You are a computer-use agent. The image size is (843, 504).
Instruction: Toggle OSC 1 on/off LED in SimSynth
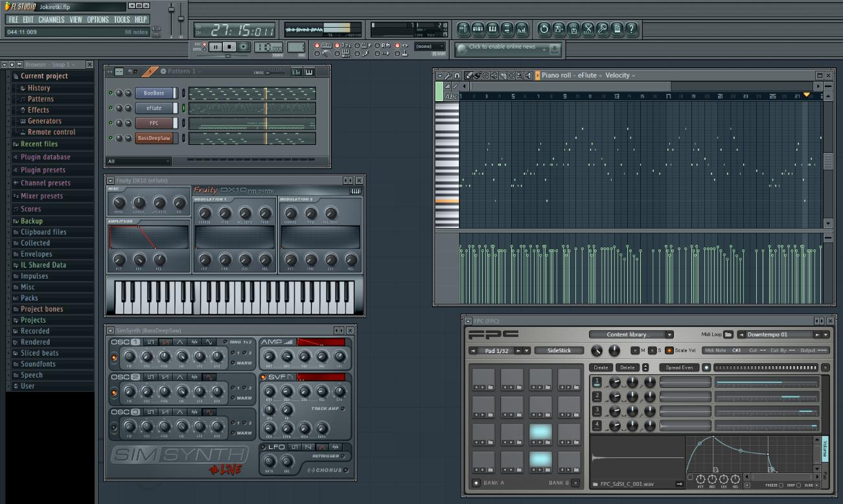(115, 356)
